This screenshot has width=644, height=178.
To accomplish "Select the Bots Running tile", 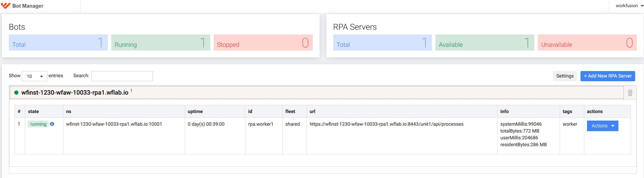I will [x=161, y=43].
